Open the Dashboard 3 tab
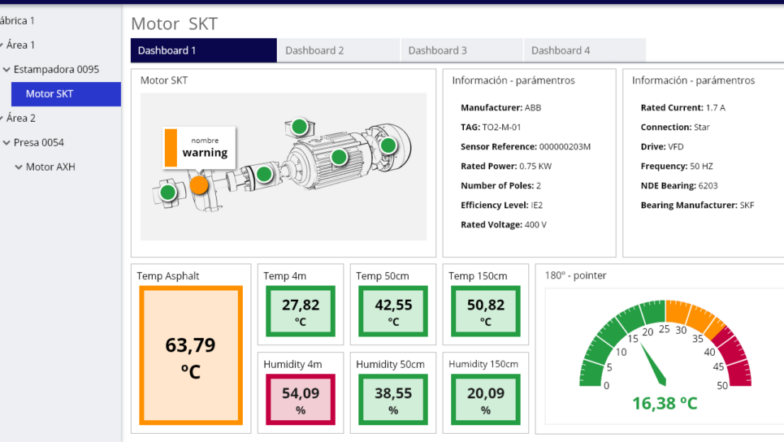The width and height of the screenshot is (784, 442). point(437,50)
